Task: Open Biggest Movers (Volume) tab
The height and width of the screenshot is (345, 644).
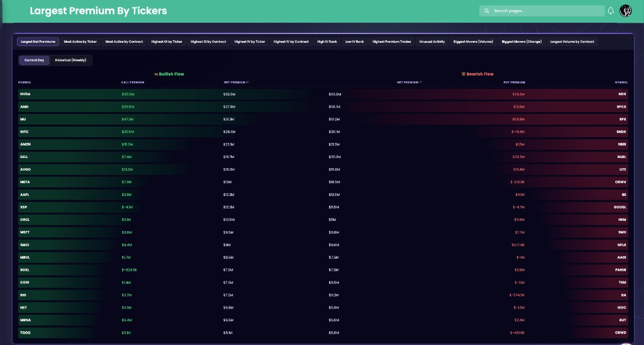Action: 473,42
